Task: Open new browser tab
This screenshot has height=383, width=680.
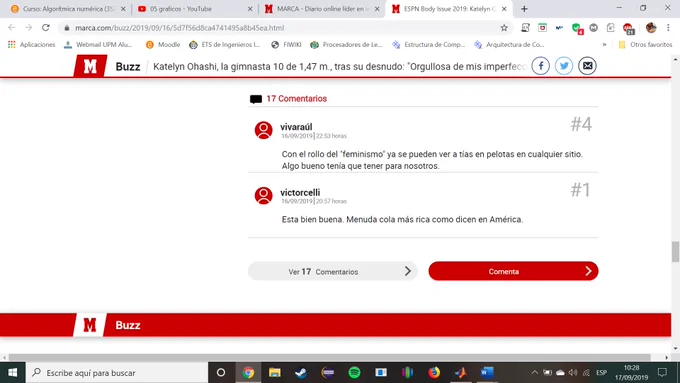Action: point(524,9)
